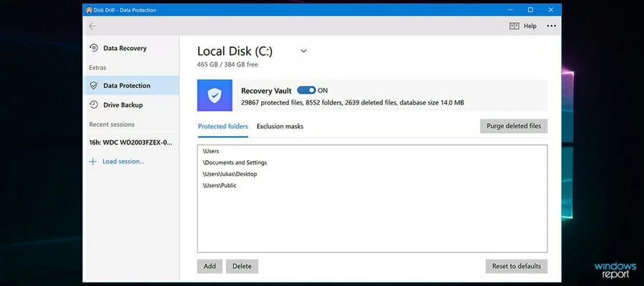
Task: Click the Reset to defaults button
Action: tap(517, 266)
